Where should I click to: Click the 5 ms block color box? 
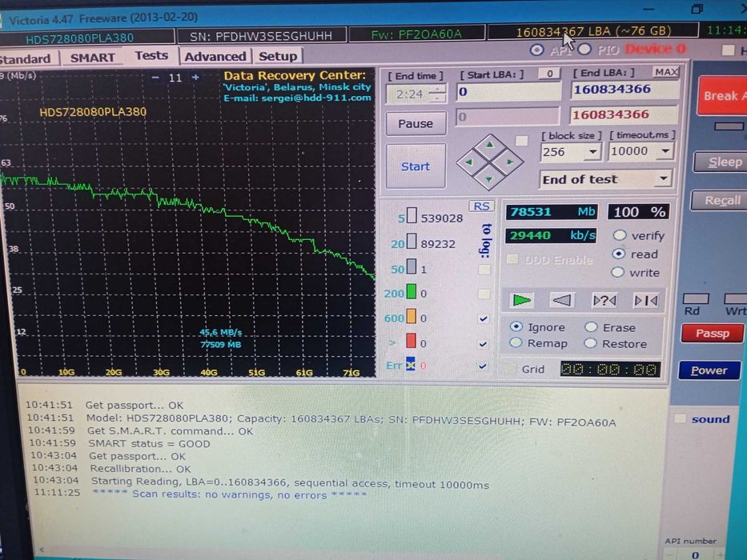click(412, 216)
